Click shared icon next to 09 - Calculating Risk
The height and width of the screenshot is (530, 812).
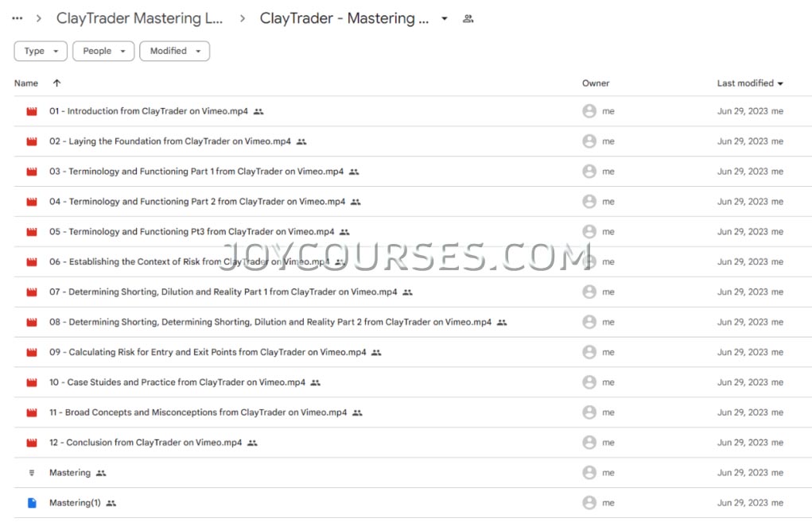click(x=376, y=353)
